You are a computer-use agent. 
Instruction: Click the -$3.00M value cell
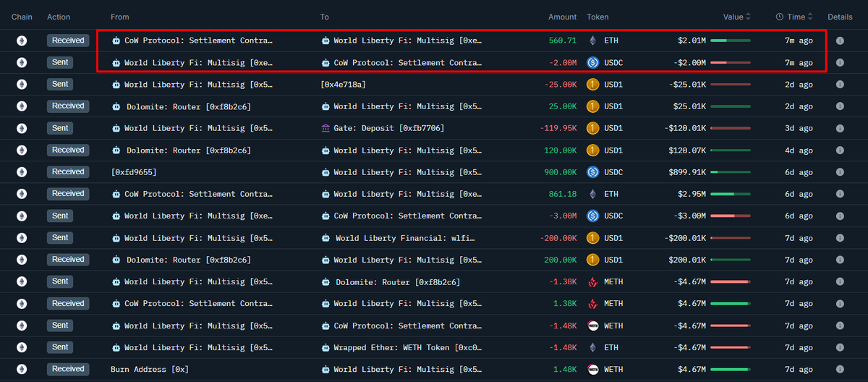(690, 216)
